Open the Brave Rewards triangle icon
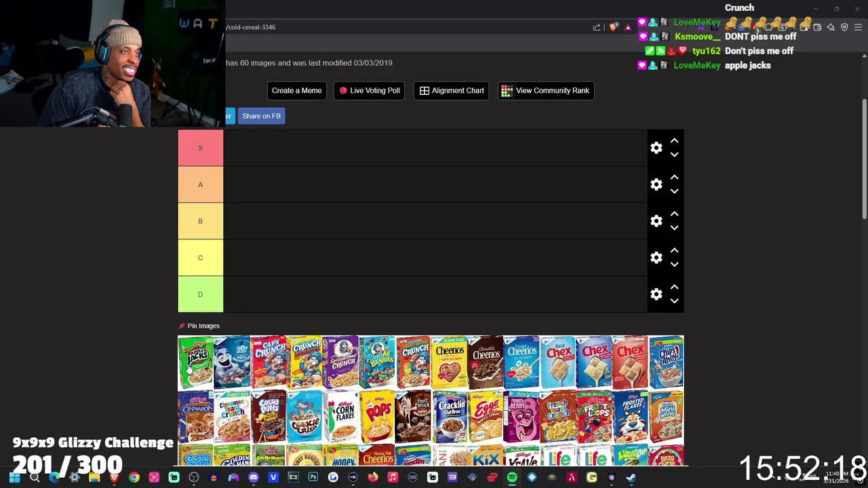868x488 pixels. 628,27
